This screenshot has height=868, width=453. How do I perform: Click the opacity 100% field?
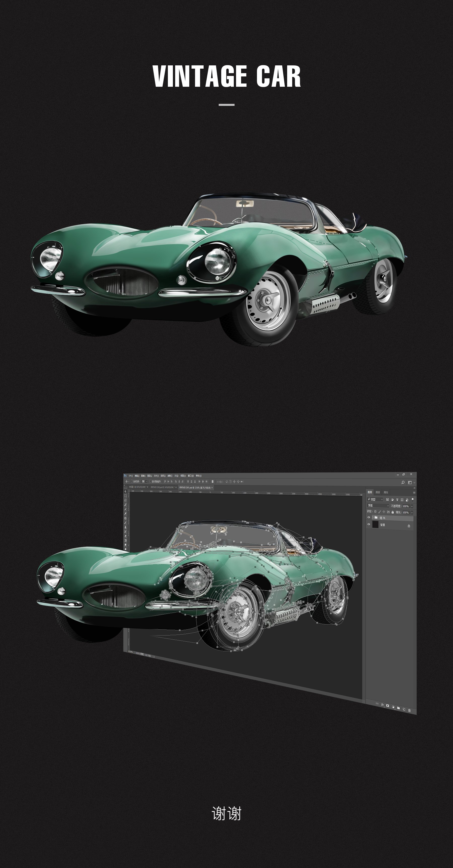(x=406, y=506)
